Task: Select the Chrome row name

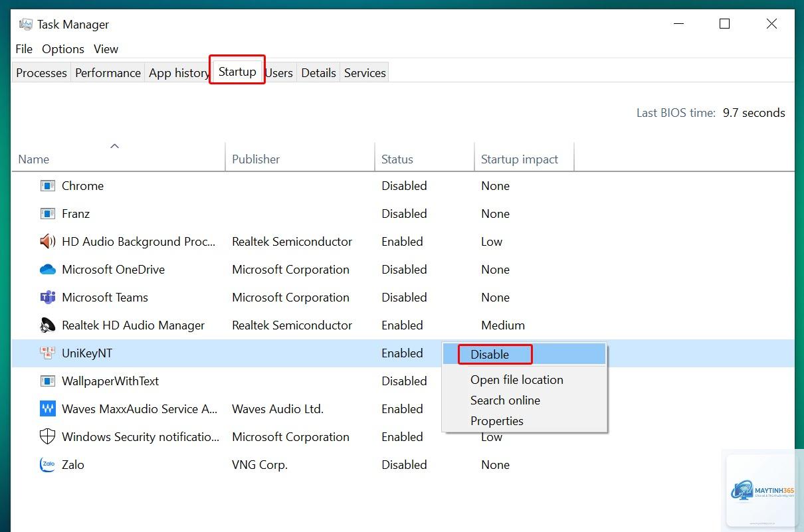Action: pos(82,186)
